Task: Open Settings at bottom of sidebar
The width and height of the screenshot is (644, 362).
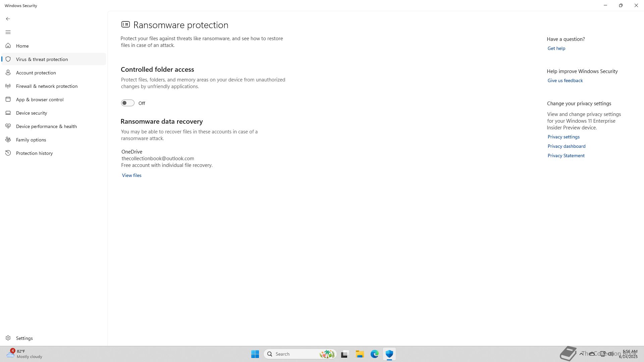Action: (x=24, y=338)
